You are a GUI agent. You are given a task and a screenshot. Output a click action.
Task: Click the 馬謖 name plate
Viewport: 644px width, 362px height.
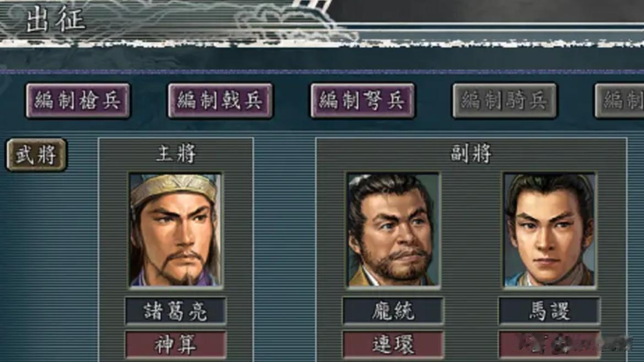pyautogui.click(x=550, y=311)
